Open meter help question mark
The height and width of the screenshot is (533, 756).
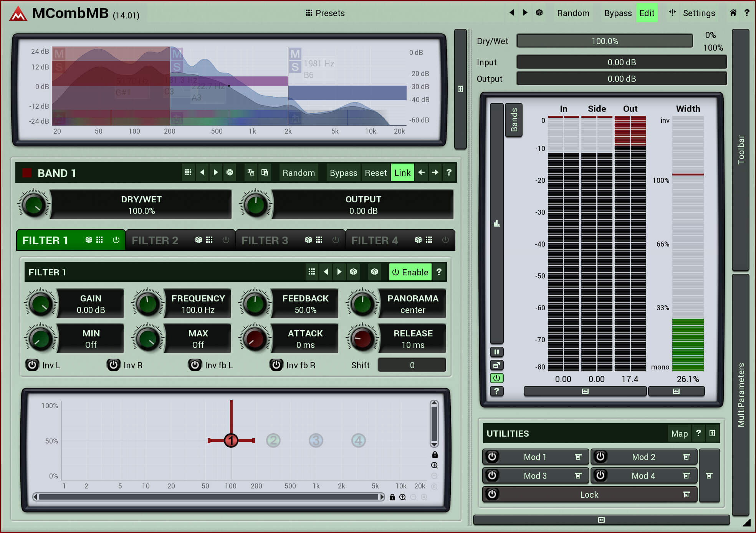[496, 391]
